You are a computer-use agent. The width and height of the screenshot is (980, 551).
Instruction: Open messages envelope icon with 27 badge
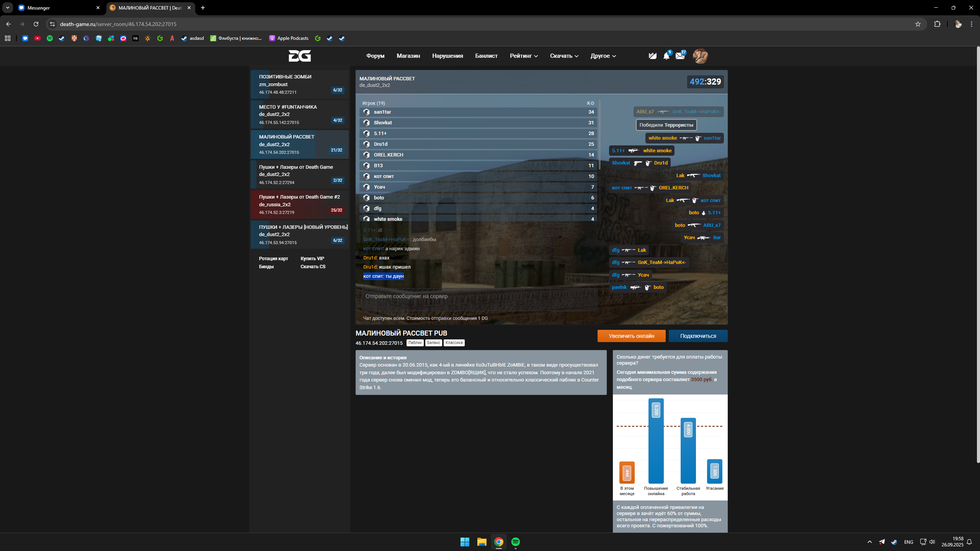[x=680, y=56]
